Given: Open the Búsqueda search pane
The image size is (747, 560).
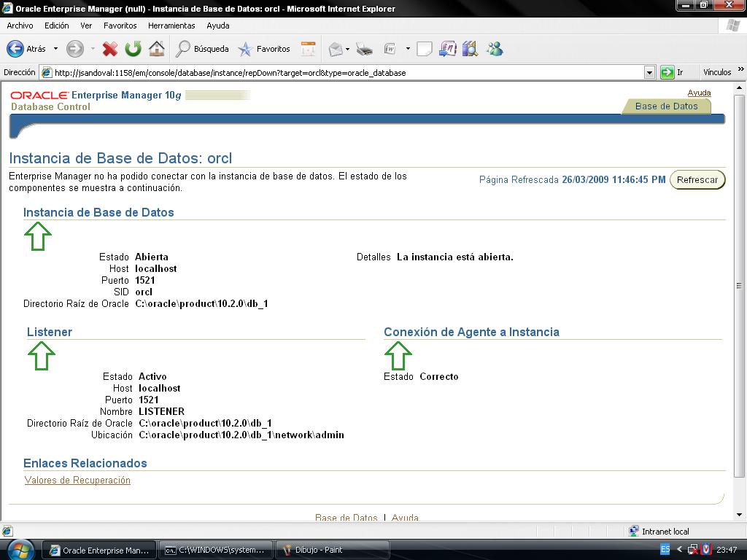Looking at the screenshot, I should pos(203,49).
